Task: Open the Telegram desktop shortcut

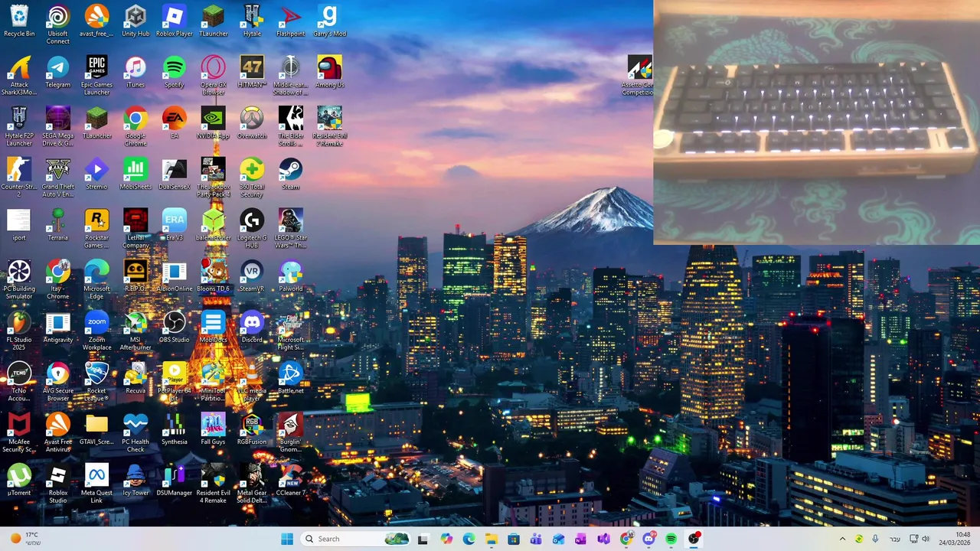Action: coord(58,73)
